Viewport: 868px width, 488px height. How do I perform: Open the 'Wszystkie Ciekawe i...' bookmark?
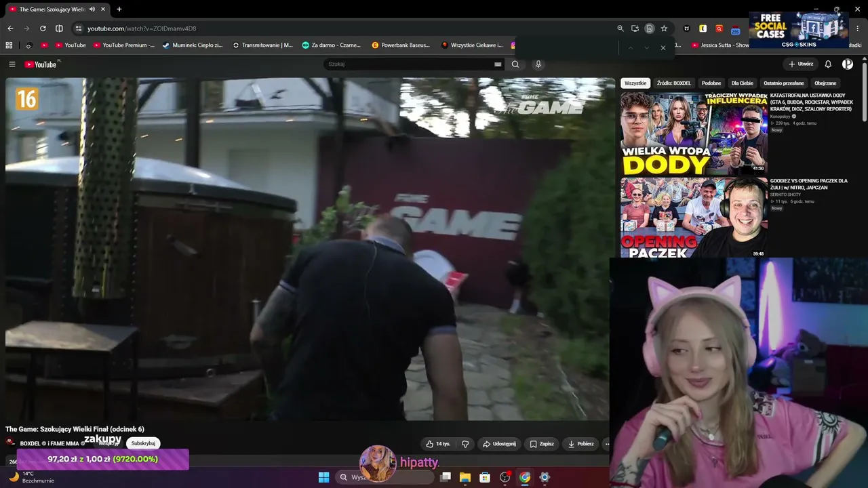tap(472, 45)
